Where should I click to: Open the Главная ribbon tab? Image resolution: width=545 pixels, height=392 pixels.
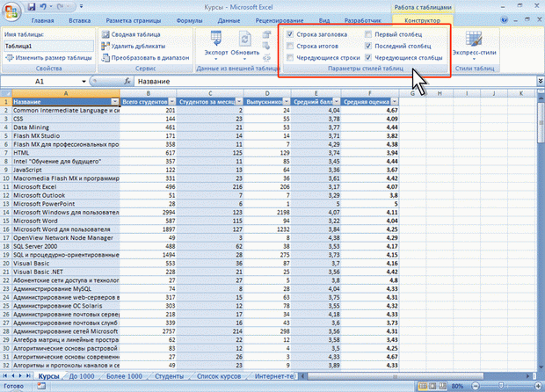click(x=42, y=20)
